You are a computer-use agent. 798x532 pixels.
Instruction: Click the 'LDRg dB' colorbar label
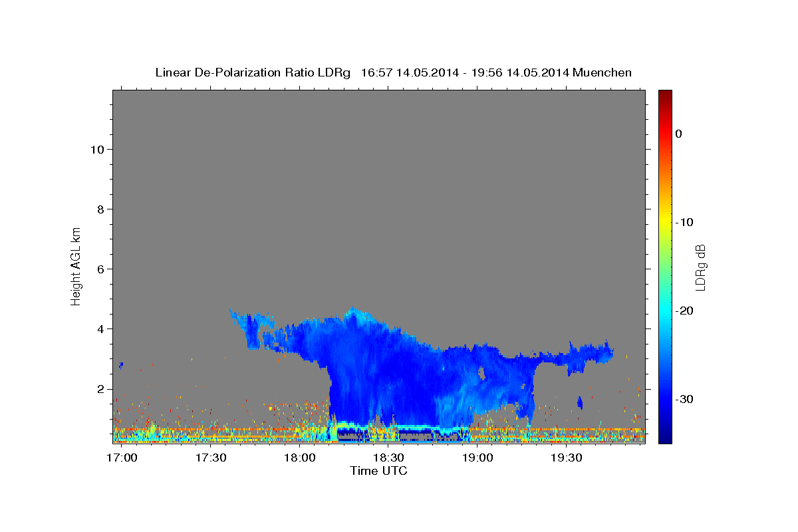click(x=700, y=267)
